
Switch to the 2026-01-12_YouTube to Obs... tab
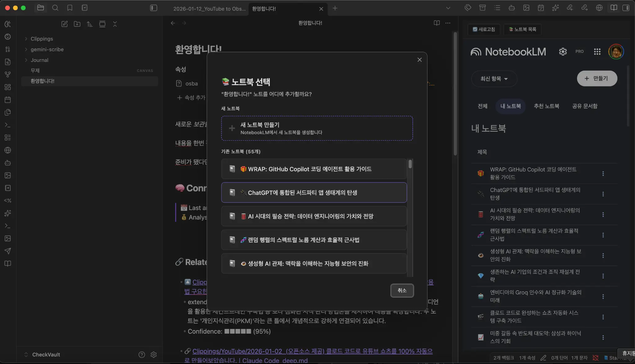coord(209,9)
